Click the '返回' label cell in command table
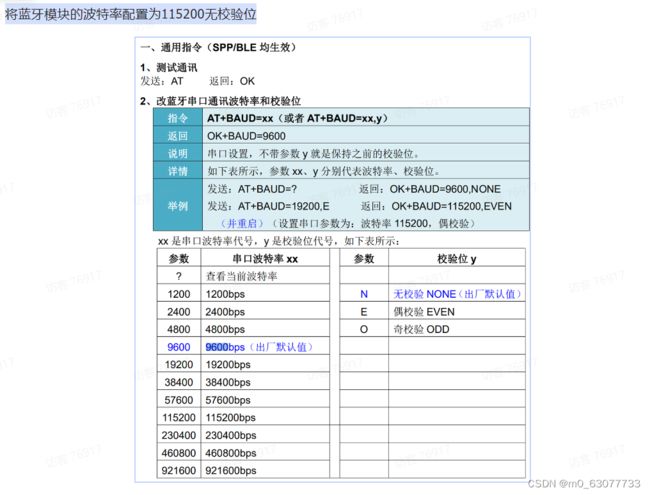The image size is (650, 495). 178,136
